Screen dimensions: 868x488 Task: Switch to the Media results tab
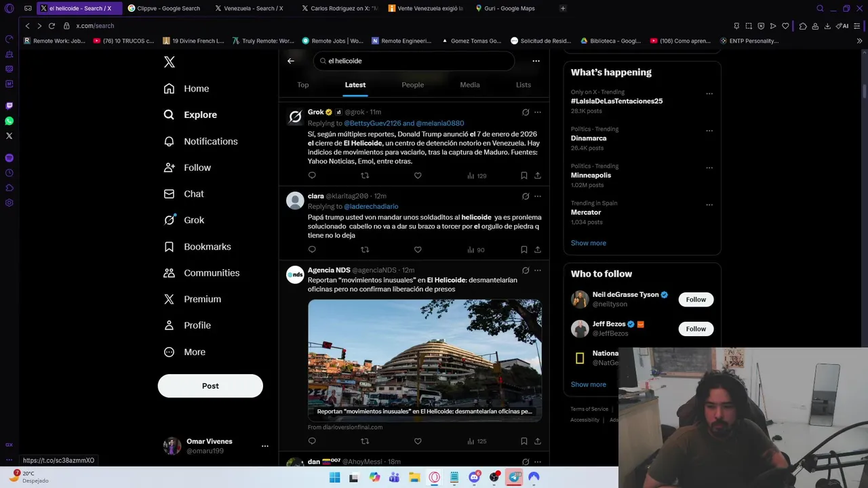pos(470,85)
